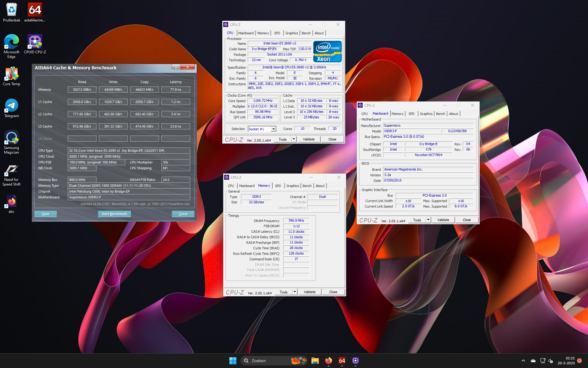Click the Intel Xeon inside logo

pos(327,52)
